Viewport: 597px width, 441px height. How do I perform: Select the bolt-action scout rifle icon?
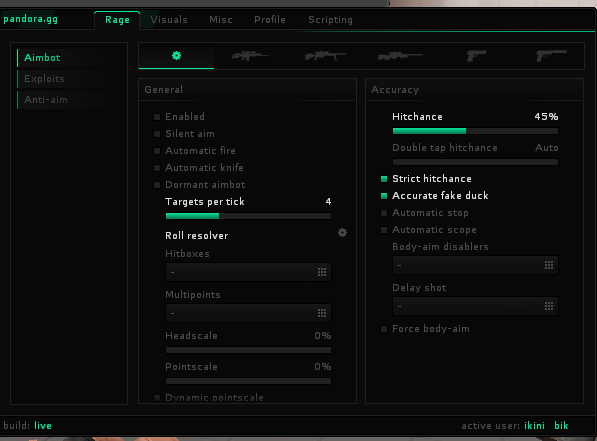(325, 56)
